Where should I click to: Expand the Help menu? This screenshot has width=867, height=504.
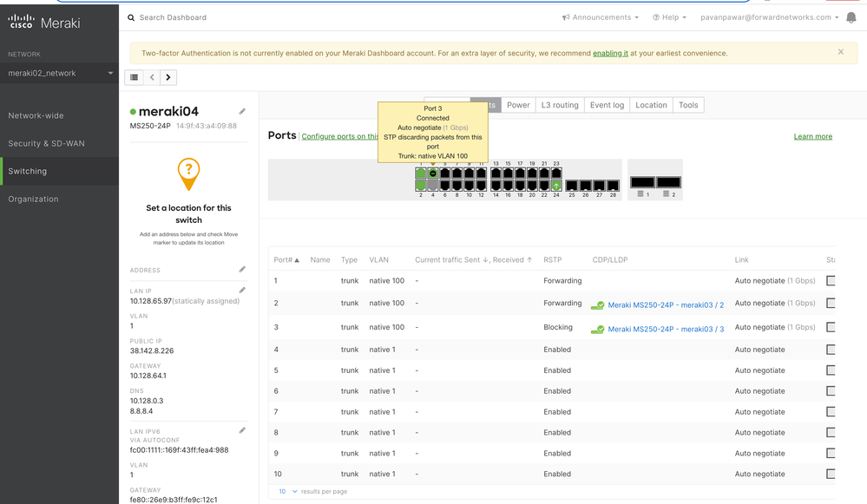click(669, 17)
